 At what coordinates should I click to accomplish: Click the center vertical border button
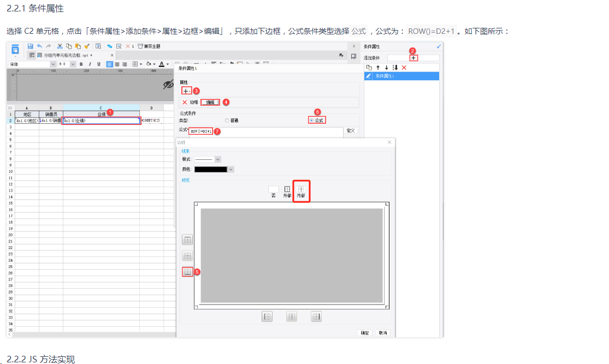(291, 317)
